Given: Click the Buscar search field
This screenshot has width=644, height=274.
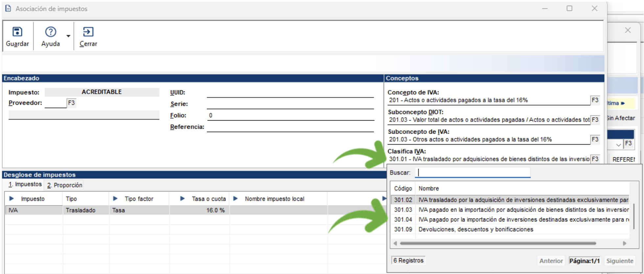Looking at the screenshot, I should tap(472, 173).
